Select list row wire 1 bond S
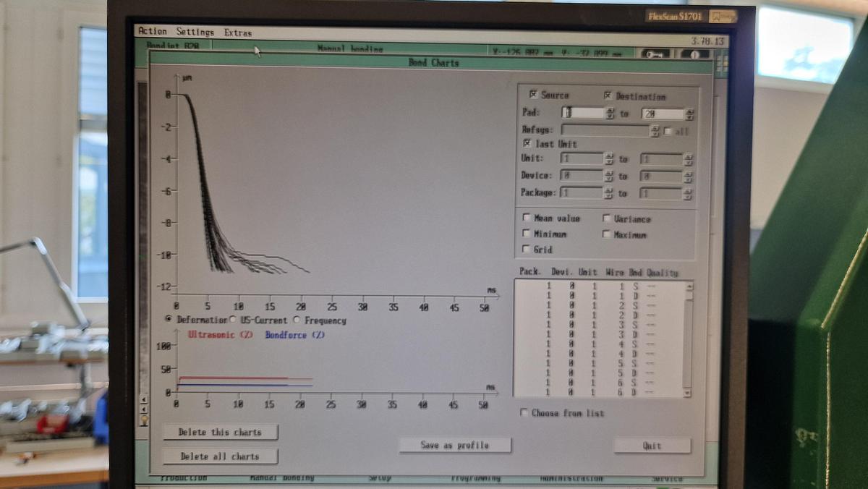The image size is (868, 489). click(x=599, y=286)
